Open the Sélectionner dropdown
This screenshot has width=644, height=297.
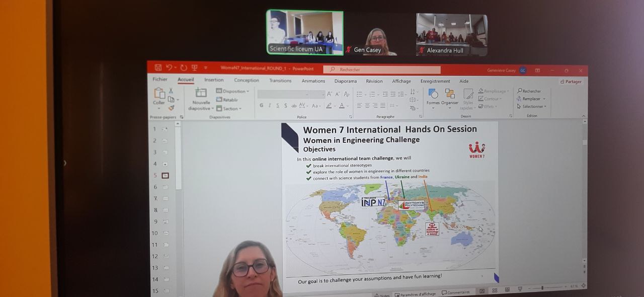[x=531, y=106]
